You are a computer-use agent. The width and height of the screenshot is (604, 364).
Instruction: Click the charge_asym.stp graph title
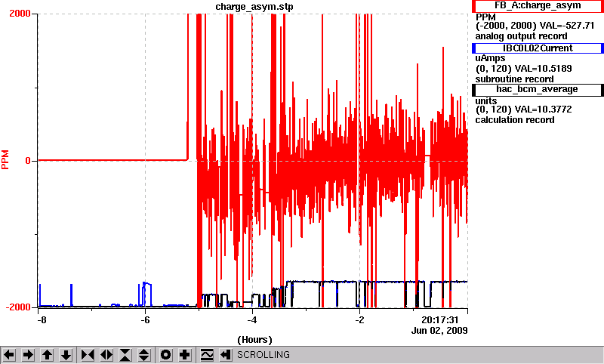(x=254, y=7)
